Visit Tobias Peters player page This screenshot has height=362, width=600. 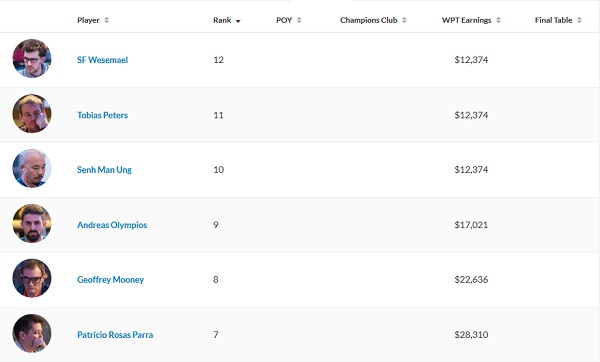tap(103, 115)
